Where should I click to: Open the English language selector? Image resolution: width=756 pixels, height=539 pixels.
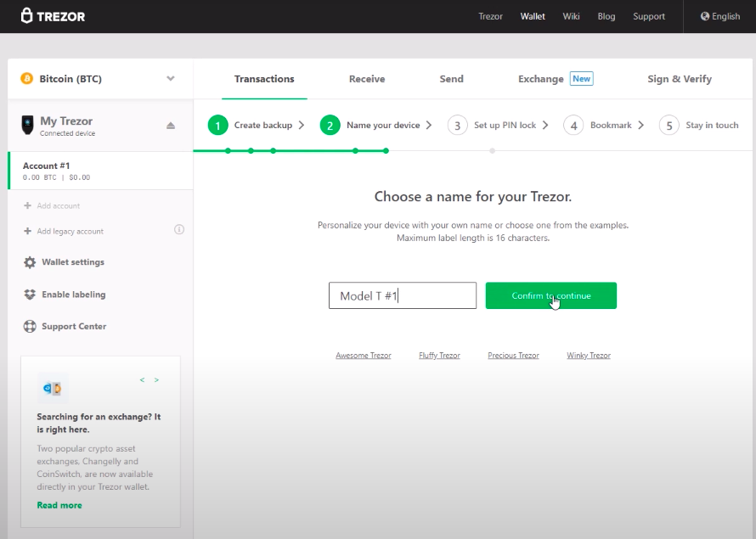coord(720,16)
